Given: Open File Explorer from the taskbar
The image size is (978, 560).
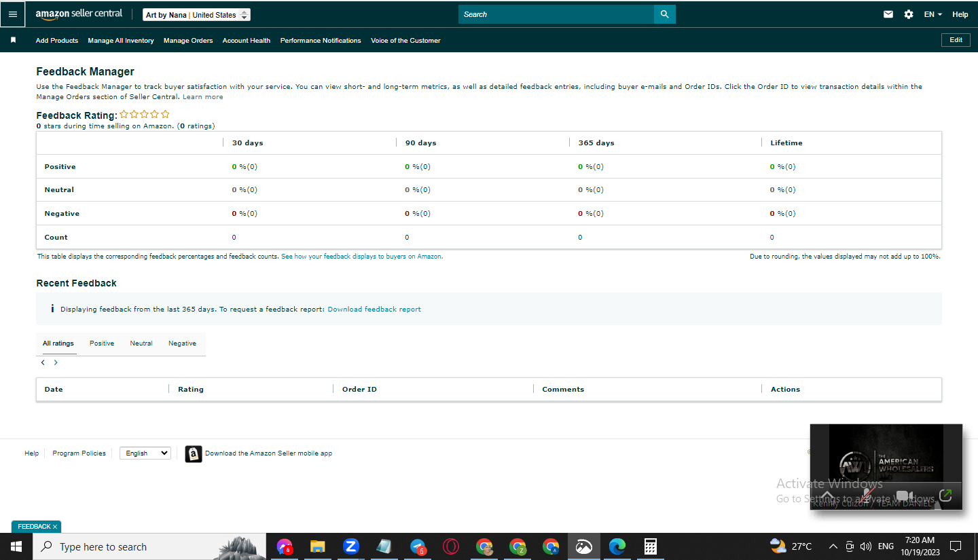Looking at the screenshot, I should click(317, 546).
